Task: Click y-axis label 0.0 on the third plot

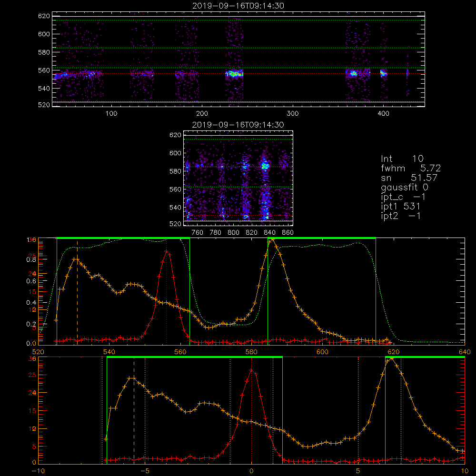Action: point(31,343)
